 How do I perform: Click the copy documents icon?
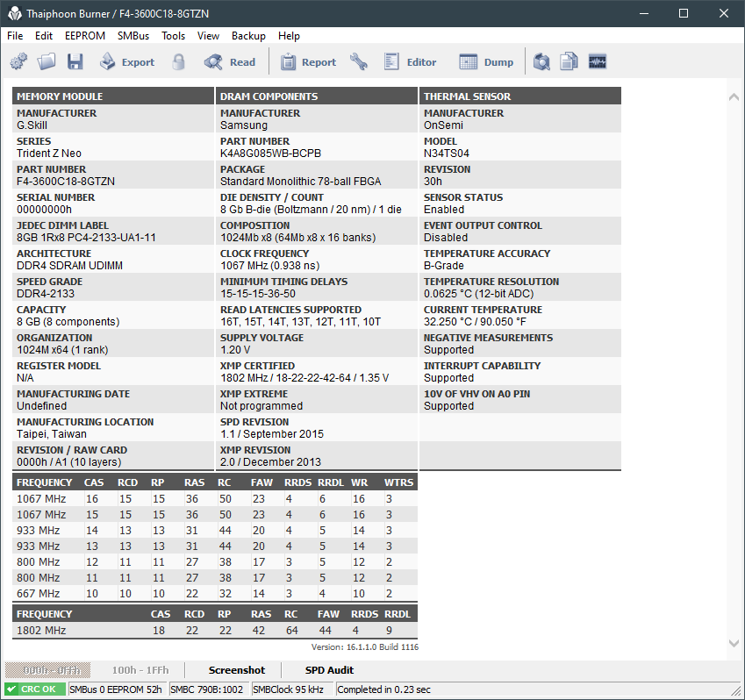pyautogui.click(x=569, y=61)
